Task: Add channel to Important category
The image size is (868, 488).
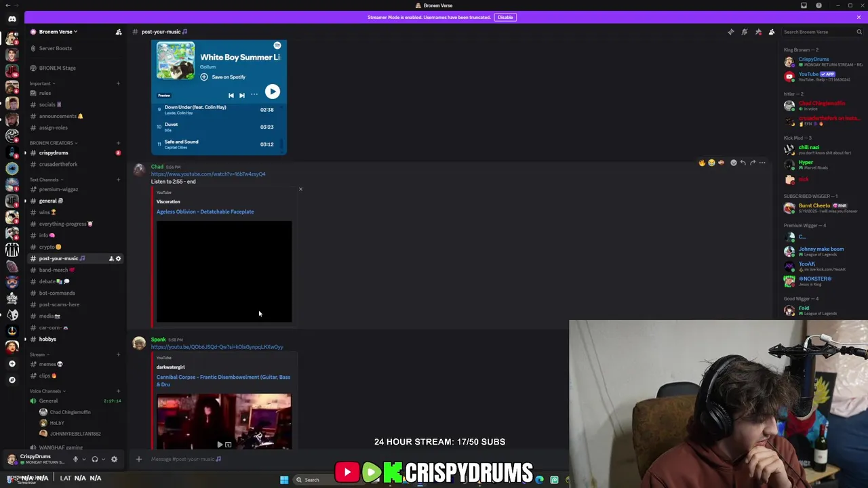Action: 118,83
